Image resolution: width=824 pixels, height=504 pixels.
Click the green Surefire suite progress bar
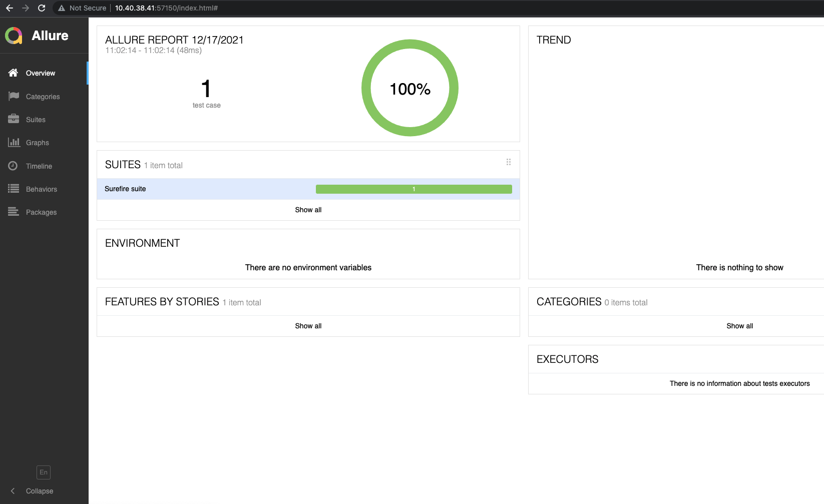(414, 189)
